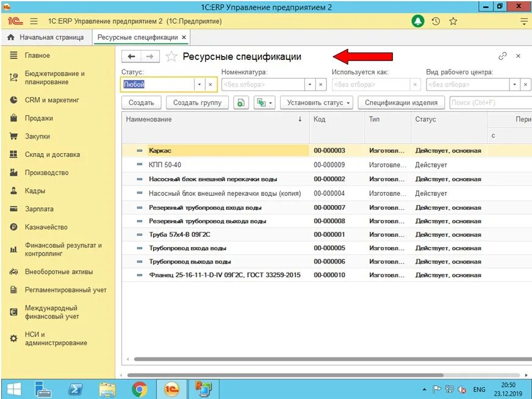The width and height of the screenshot is (532, 399).
Task: Open the hamburger functions menu
Action: tap(34, 21)
